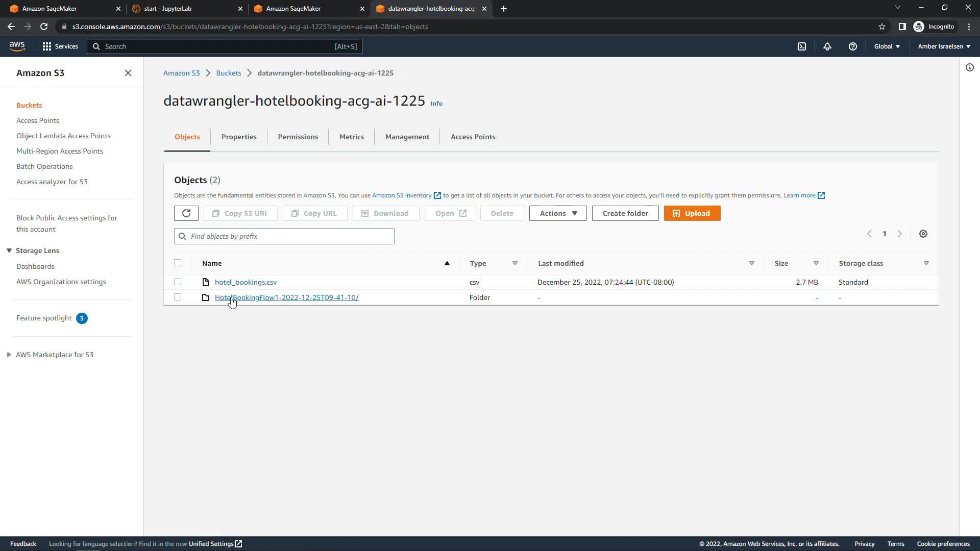Viewport: 980px width, 551px height.
Task: Open the table preferences gear icon
Action: pyautogui.click(x=923, y=234)
